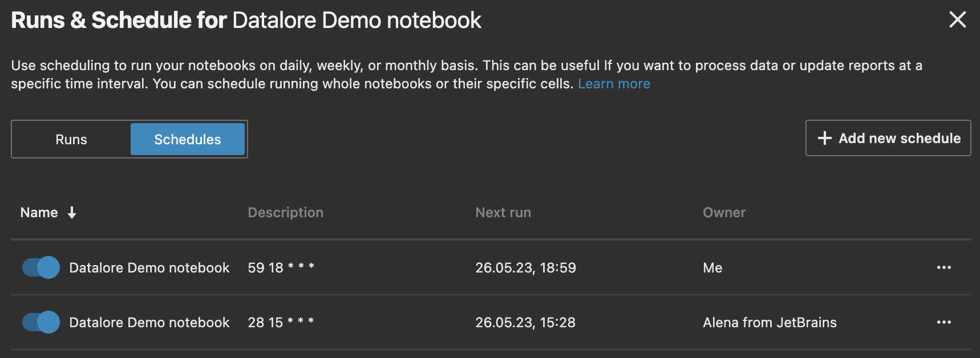Image resolution: width=980 pixels, height=358 pixels.
Task: Click the cron expression 59 18 * * *
Action: click(x=281, y=267)
